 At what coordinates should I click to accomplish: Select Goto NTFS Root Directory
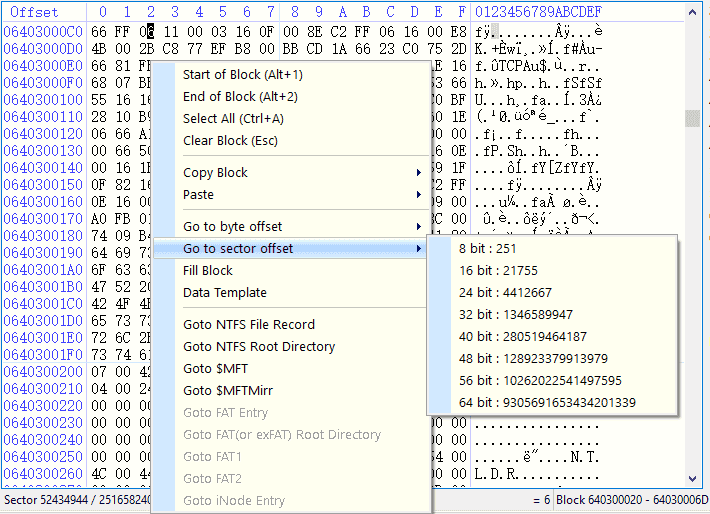(x=259, y=347)
